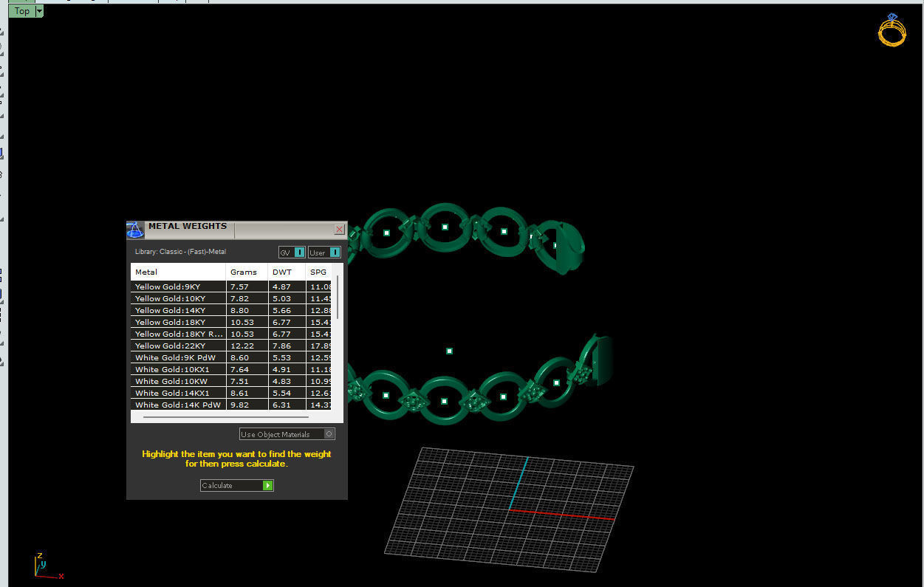Click the center control point between bracelet halves

click(x=449, y=351)
